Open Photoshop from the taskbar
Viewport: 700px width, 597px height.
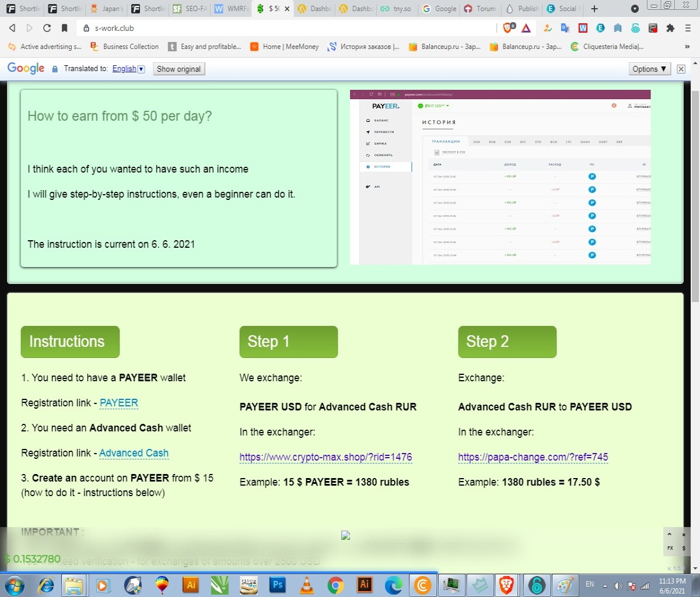278,585
